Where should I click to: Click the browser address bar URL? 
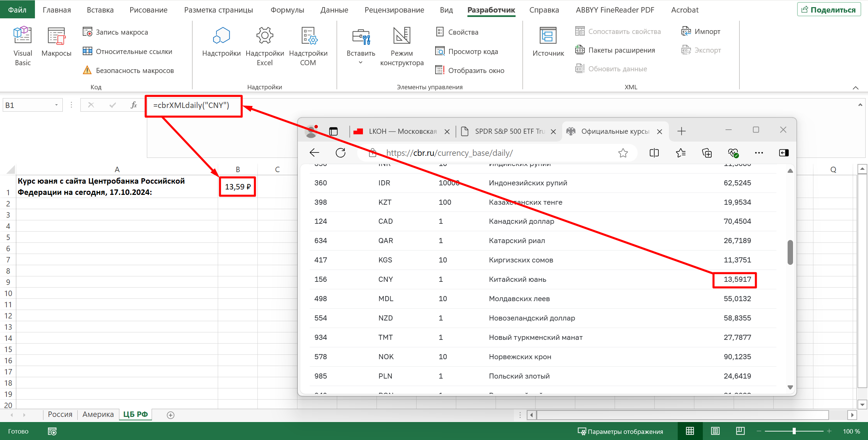[x=449, y=153]
